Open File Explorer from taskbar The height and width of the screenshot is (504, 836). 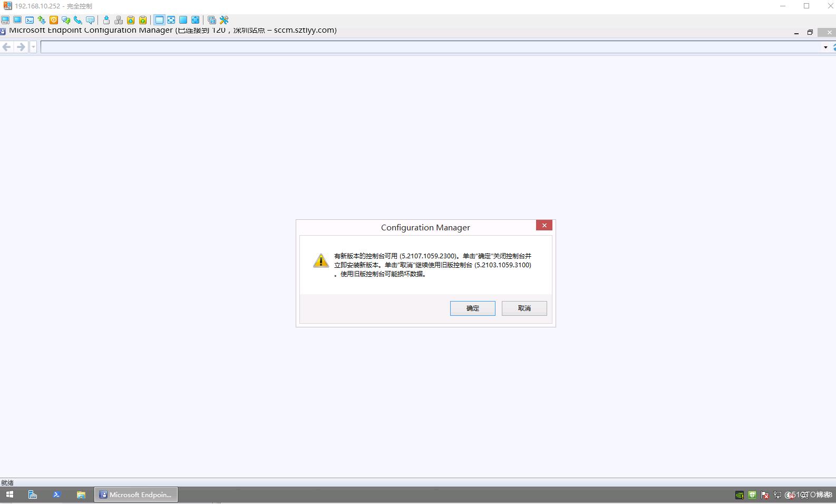[81, 495]
